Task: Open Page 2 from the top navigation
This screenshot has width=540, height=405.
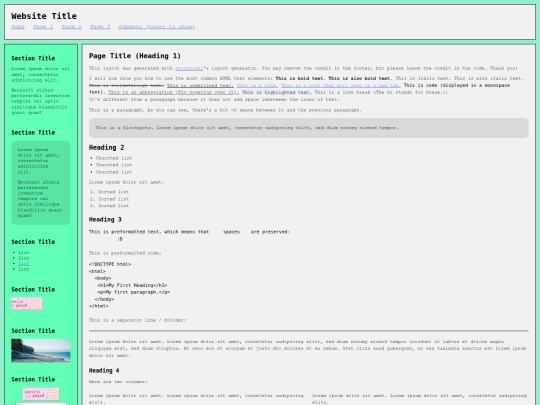Action: pos(72,27)
